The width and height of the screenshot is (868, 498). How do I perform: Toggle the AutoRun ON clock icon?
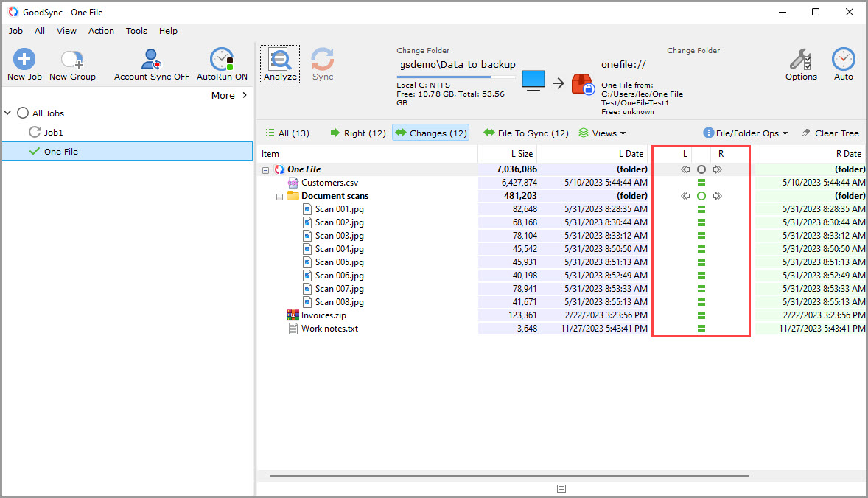coord(222,59)
